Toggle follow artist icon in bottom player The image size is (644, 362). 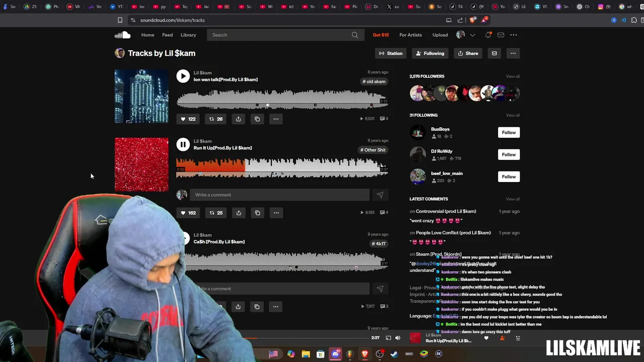click(x=502, y=338)
